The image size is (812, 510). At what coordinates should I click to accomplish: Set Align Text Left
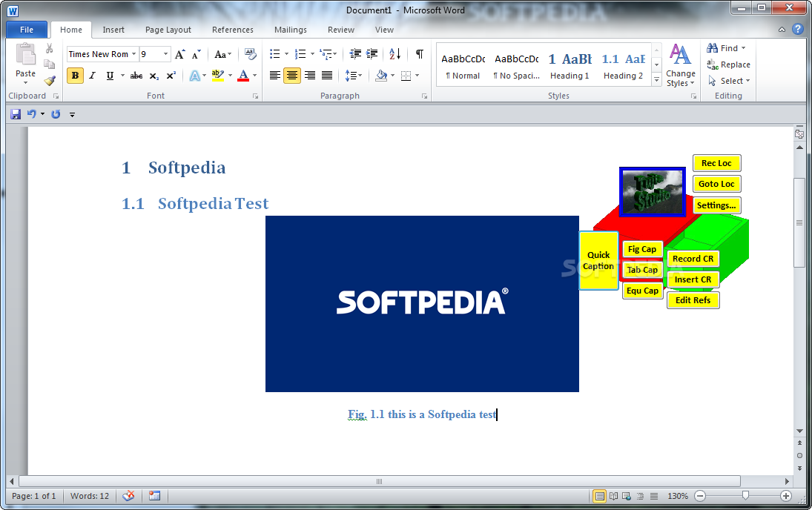point(275,76)
